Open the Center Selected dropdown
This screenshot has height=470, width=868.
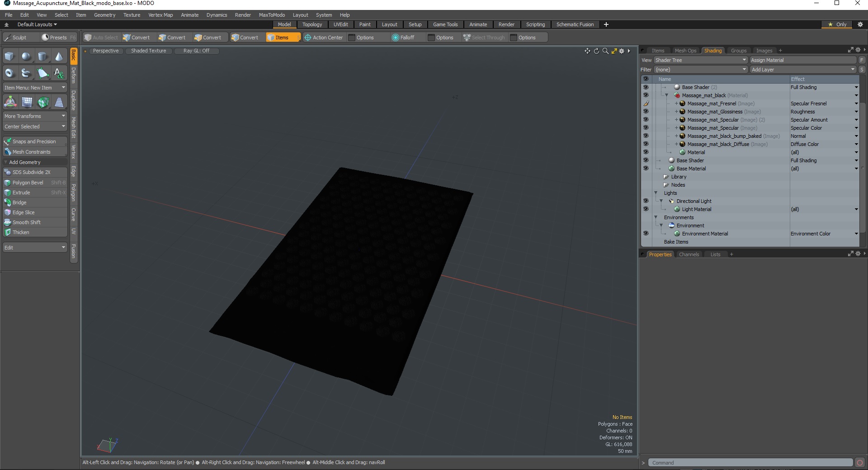pyautogui.click(x=35, y=127)
